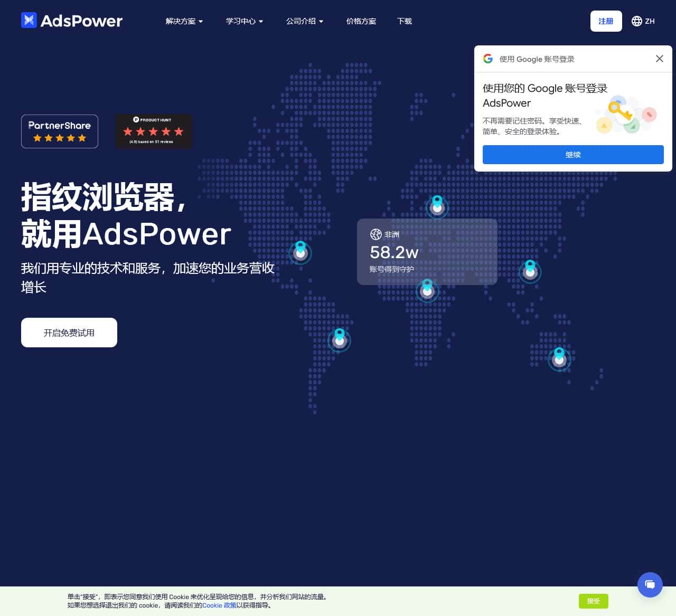The width and height of the screenshot is (676, 616).
Task: Open the globe language selector icon
Action: pyautogui.click(x=637, y=21)
